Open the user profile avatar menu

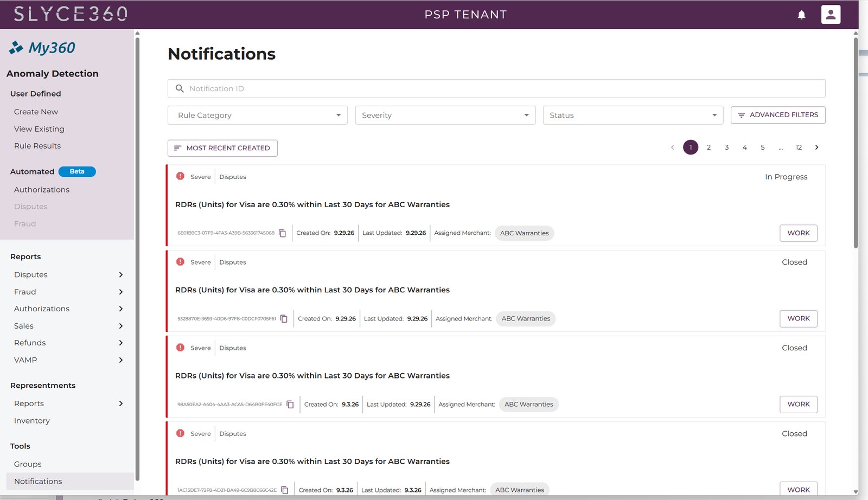831,15
